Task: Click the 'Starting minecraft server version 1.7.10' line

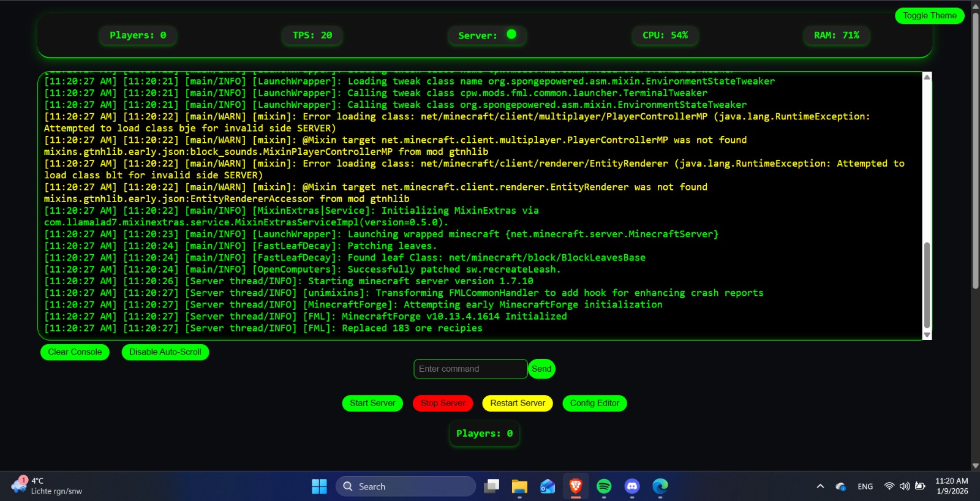Action: [x=288, y=281]
